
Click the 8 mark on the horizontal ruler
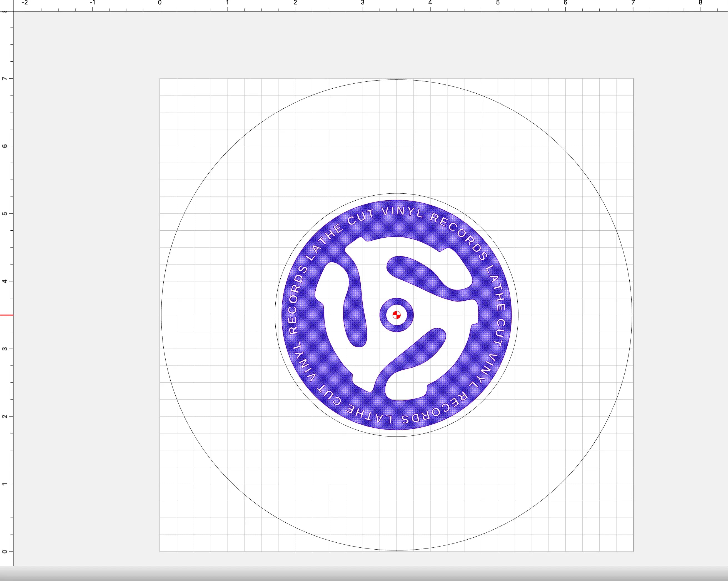click(701, 3)
